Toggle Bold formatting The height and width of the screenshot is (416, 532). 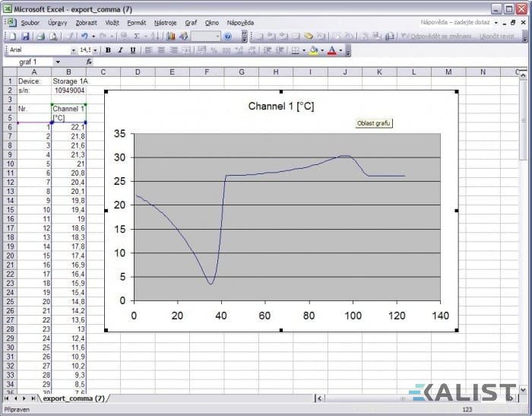(108, 50)
